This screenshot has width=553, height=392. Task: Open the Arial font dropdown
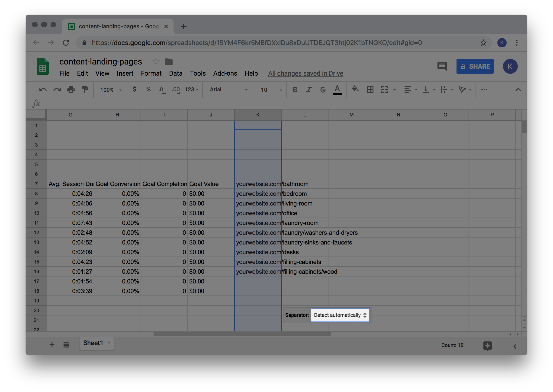228,90
